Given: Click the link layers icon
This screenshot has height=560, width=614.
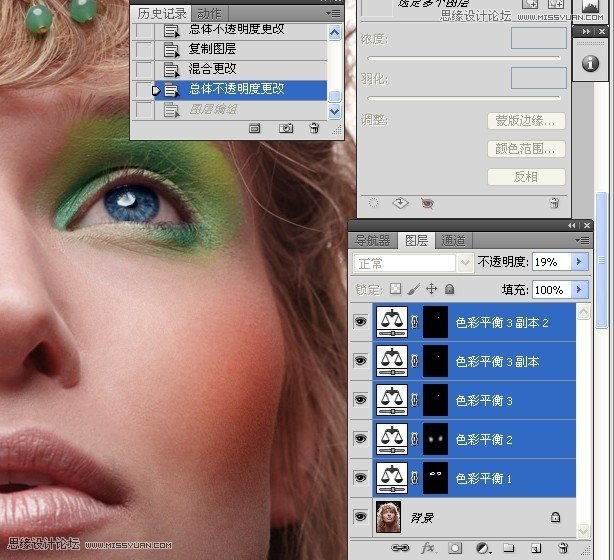Looking at the screenshot, I should click(x=402, y=548).
